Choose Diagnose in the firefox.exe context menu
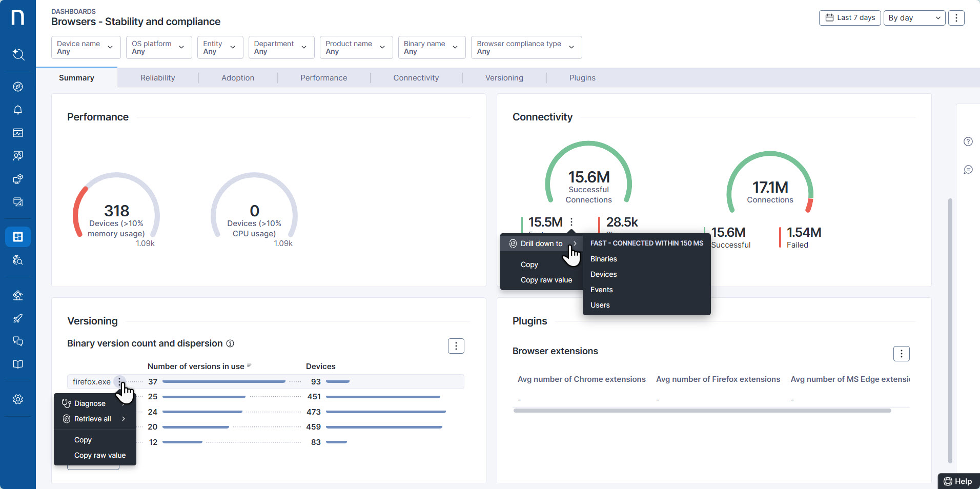 point(90,403)
